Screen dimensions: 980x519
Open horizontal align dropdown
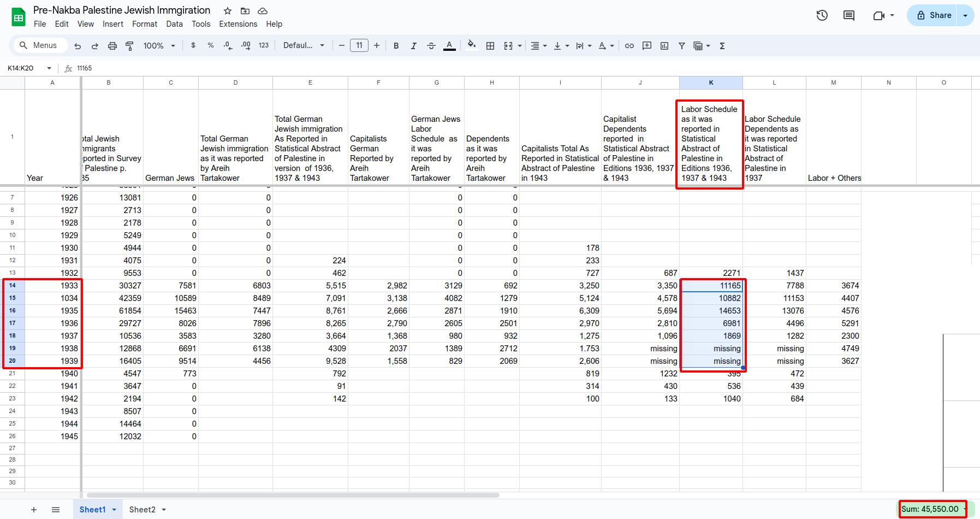tap(539, 46)
